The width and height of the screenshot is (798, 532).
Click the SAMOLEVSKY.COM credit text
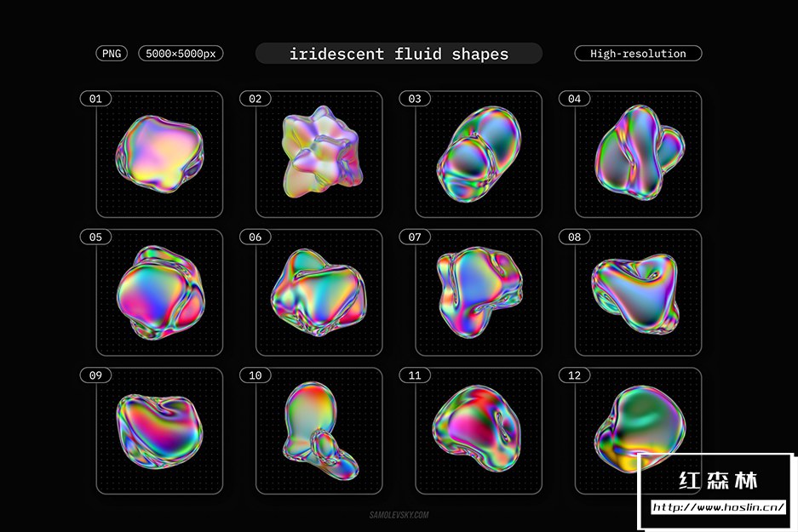tap(399, 515)
